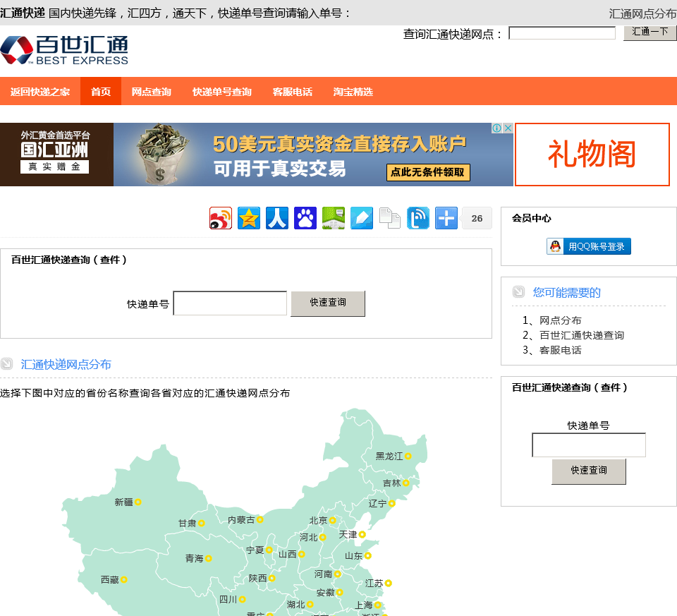Select 内蒙古 on the map

pyautogui.click(x=245, y=519)
